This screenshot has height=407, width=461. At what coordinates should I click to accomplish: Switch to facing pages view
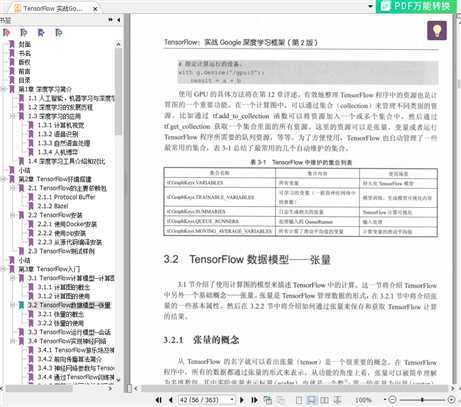324,400
